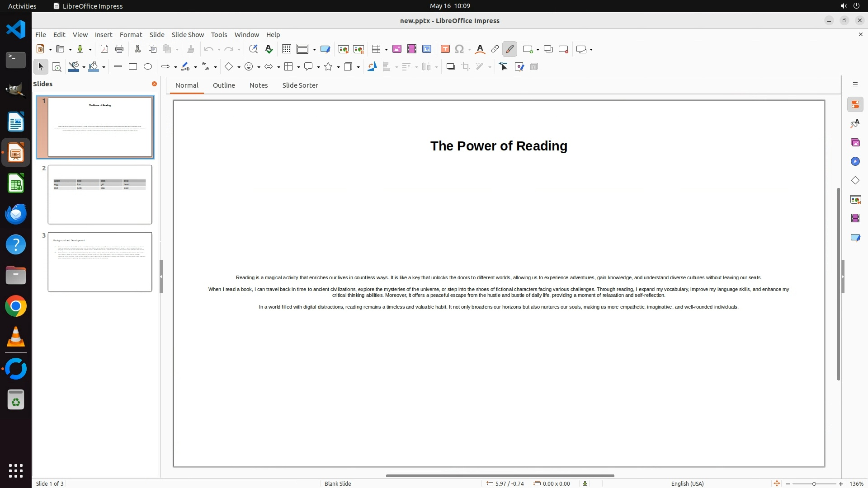
Task: Select slide 2 thumbnail with table
Action: tap(100, 194)
